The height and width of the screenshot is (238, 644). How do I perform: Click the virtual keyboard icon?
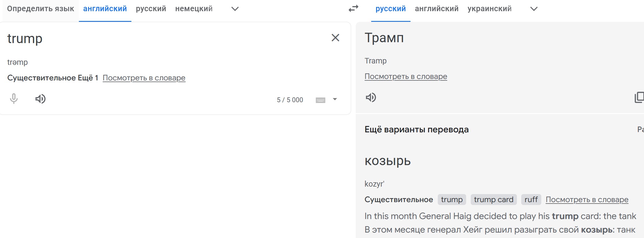coord(320,100)
